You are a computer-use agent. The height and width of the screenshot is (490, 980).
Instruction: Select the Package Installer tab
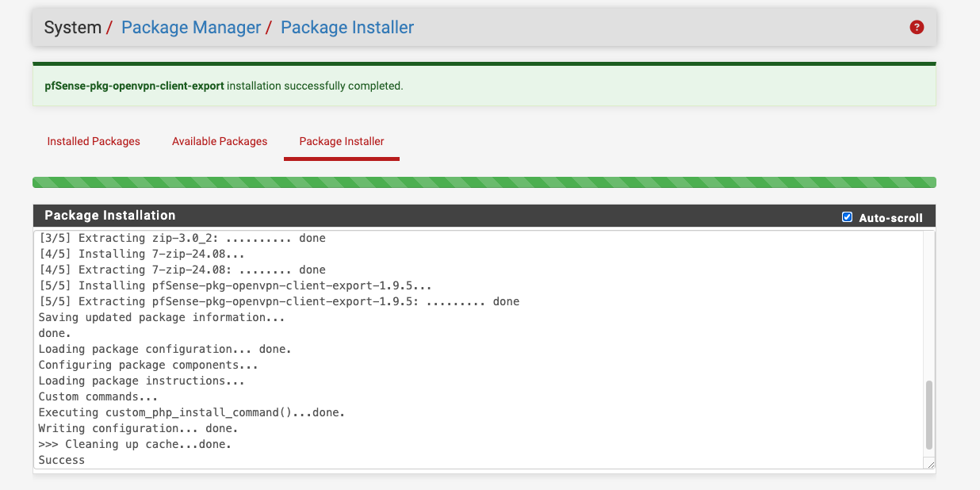pos(342,141)
